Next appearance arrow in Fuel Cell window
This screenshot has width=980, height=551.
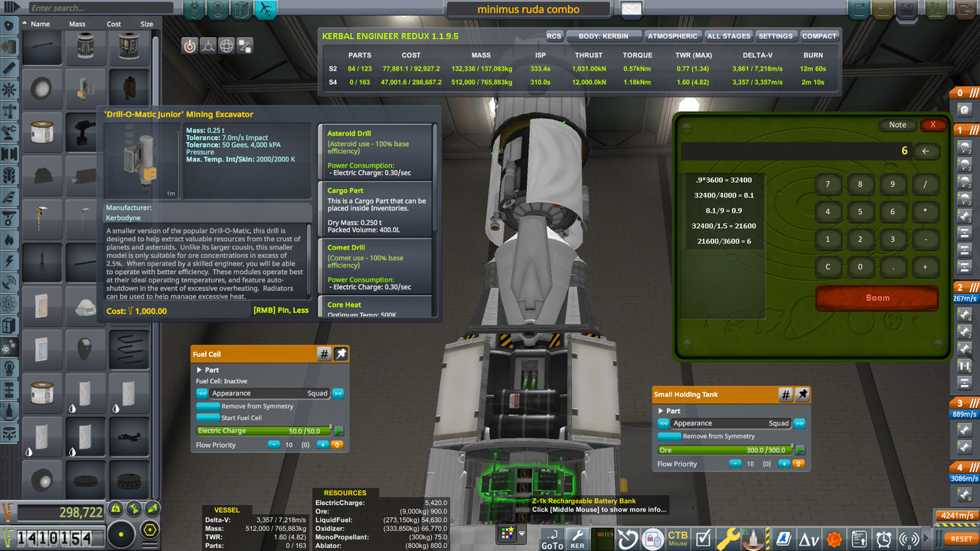338,393
